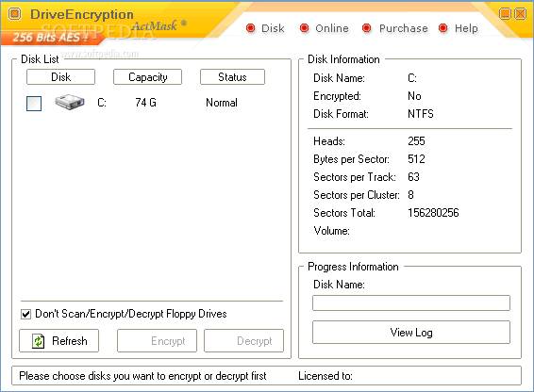Click the Decrypt button

[243, 340]
